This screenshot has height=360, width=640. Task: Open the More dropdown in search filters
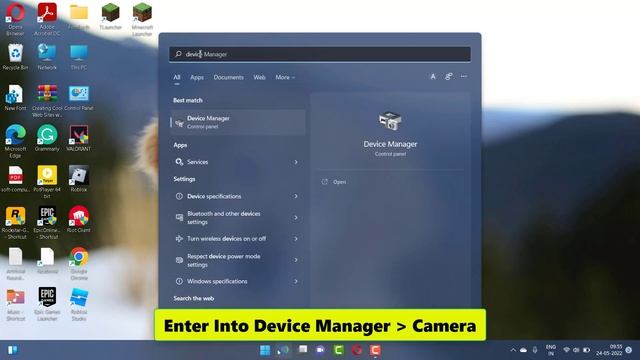click(x=285, y=77)
